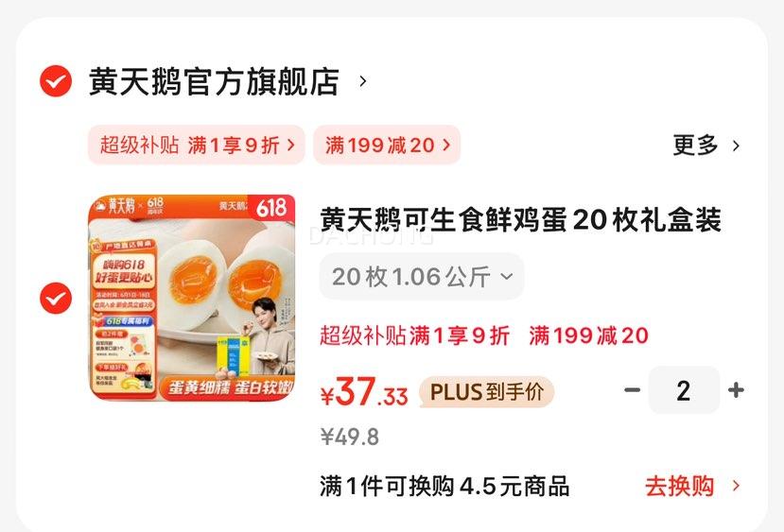The height and width of the screenshot is (532, 784).
Task: Uncheck the 黄天鹅官方旗舰店 store checkbox
Action: pos(56,81)
